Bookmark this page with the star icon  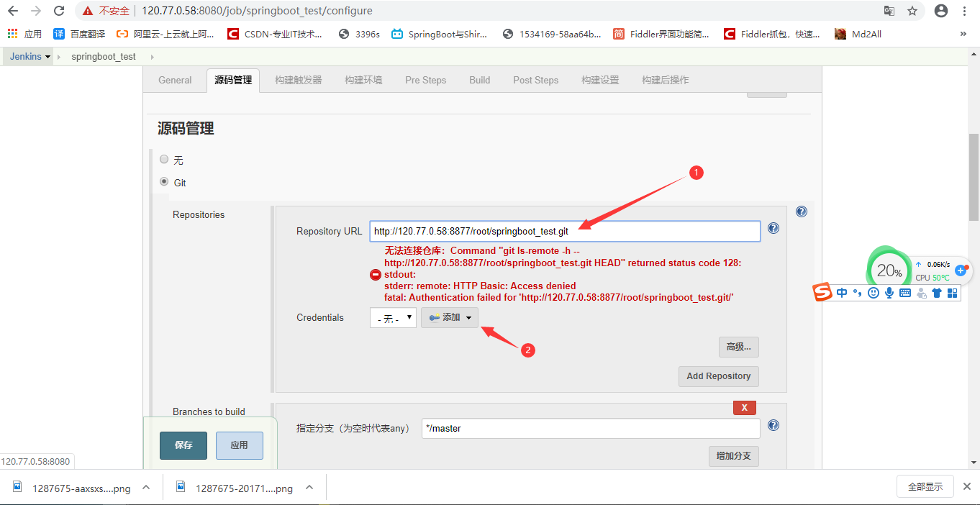click(x=912, y=11)
